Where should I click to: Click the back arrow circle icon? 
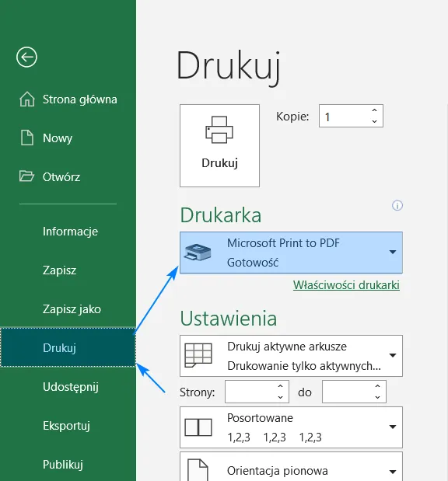click(x=26, y=57)
